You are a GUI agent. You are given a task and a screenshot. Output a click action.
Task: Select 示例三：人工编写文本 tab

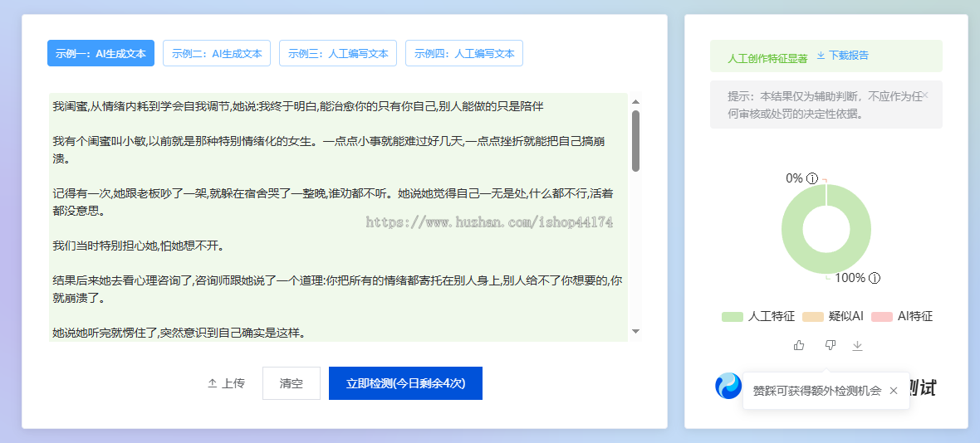pyautogui.click(x=338, y=53)
